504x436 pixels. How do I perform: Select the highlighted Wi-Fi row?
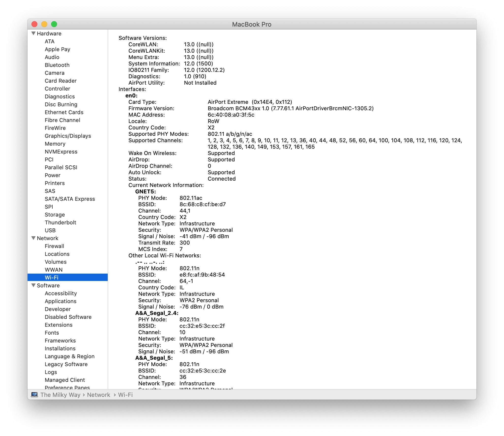point(68,277)
